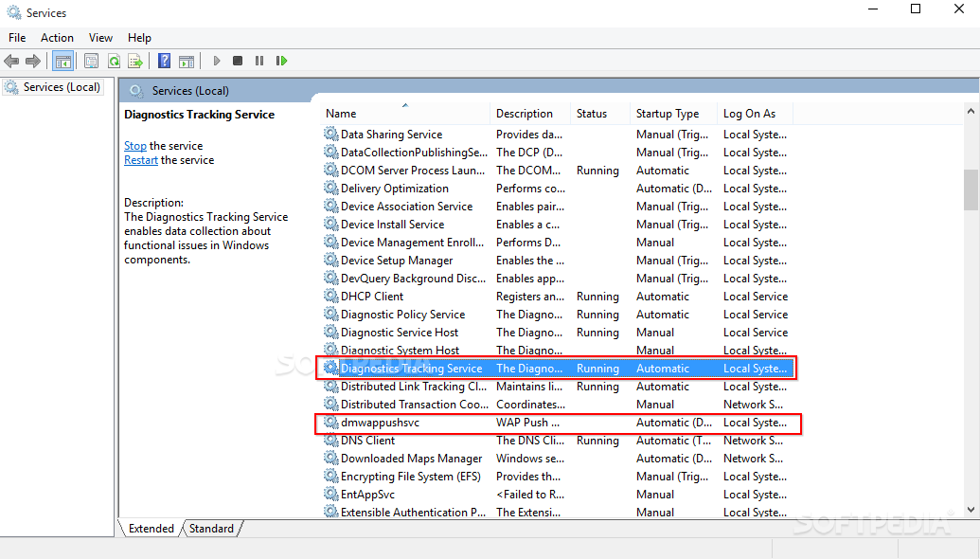Open the Properties toolbar icon
Viewport: 980px width, 559px height.
[91, 61]
